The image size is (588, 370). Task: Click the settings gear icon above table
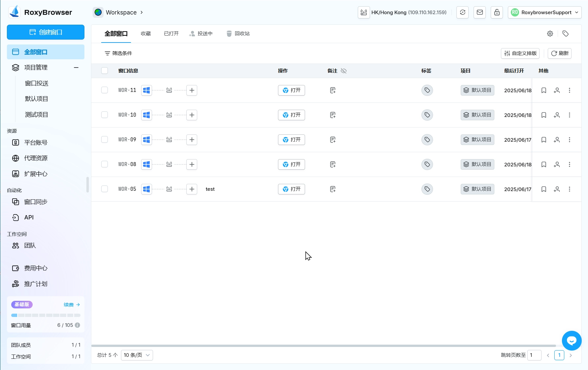point(550,34)
